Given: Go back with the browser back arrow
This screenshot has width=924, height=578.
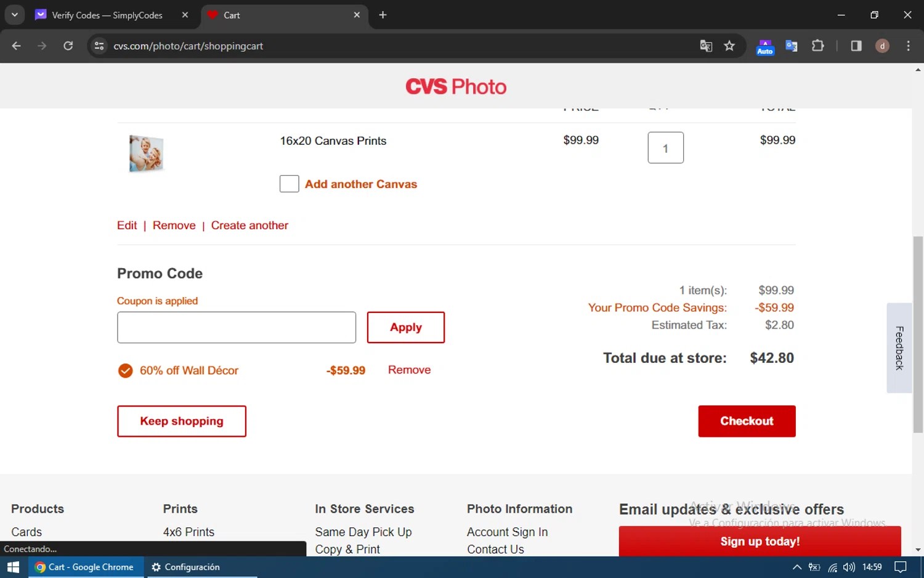Looking at the screenshot, I should click(x=17, y=46).
